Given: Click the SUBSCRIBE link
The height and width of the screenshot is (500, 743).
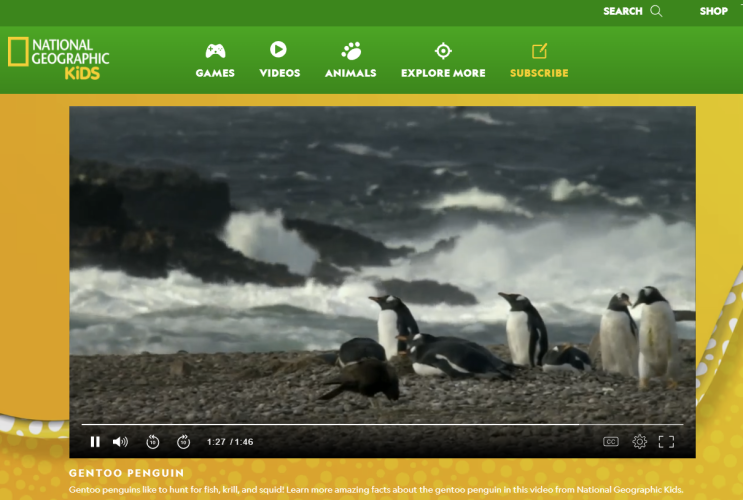Looking at the screenshot, I should [539, 73].
